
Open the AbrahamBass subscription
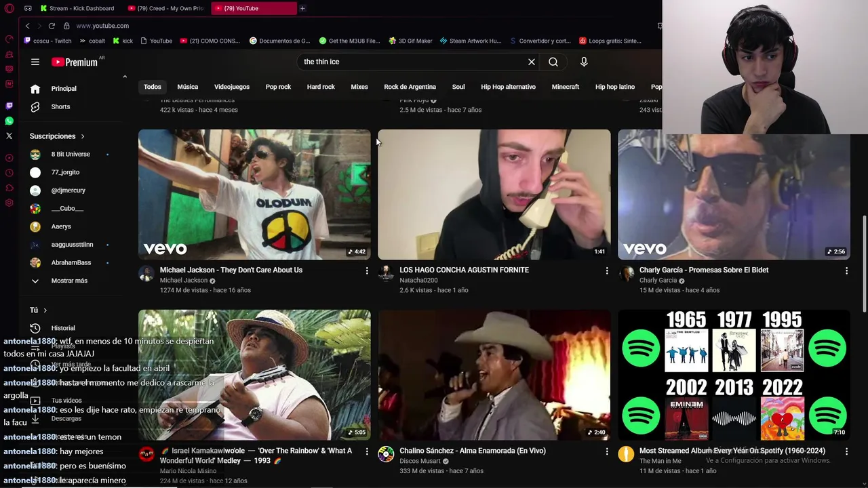pyautogui.click(x=71, y=262)
